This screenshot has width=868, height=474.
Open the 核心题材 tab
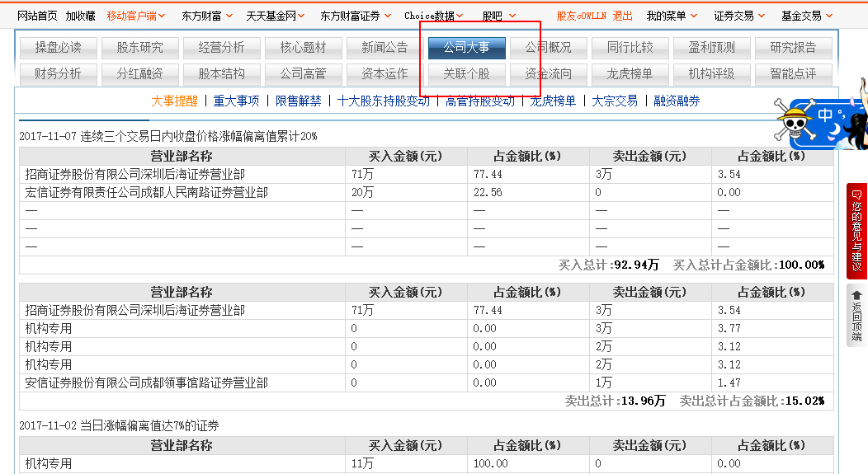click(x=304, y=48)
